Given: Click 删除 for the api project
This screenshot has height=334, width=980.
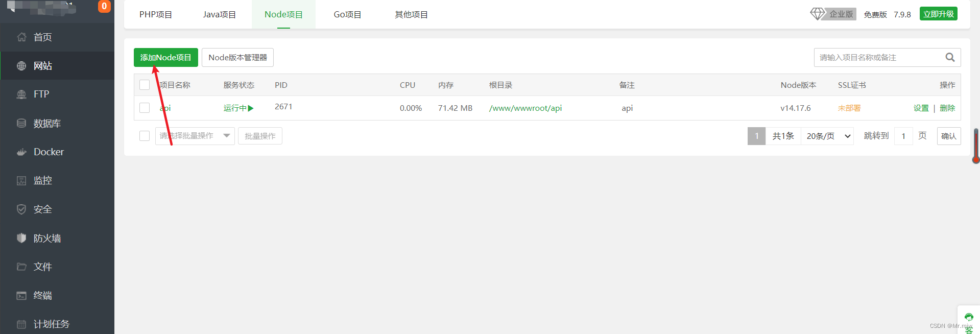Looking at the screenshot, I should 947,108.
